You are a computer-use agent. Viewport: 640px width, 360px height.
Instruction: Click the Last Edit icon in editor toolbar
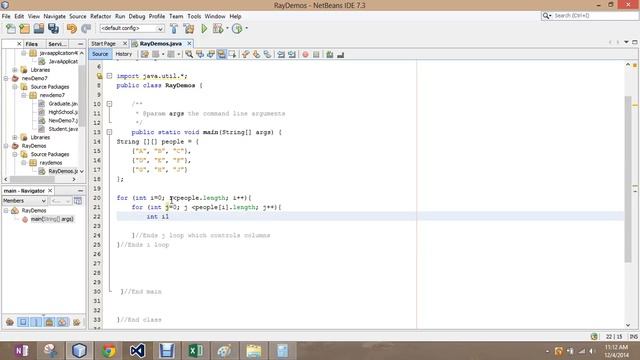click(x=144, y=54)
